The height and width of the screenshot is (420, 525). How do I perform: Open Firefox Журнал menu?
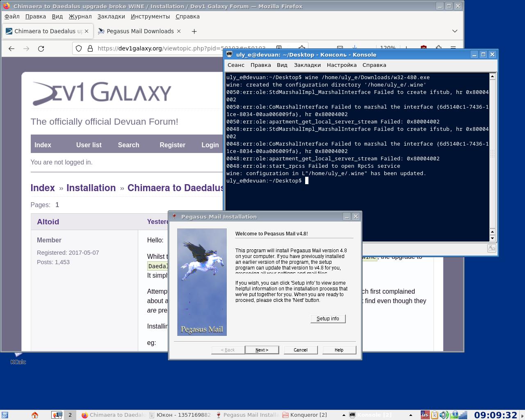click(80, 16)
